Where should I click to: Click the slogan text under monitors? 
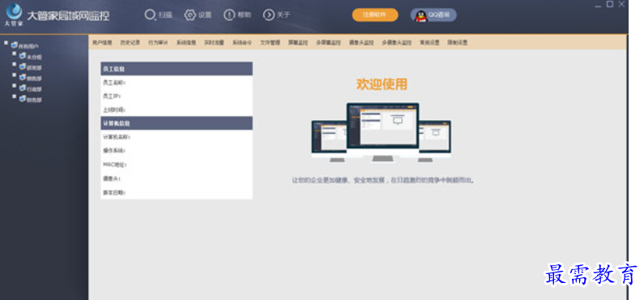point(383,180)
